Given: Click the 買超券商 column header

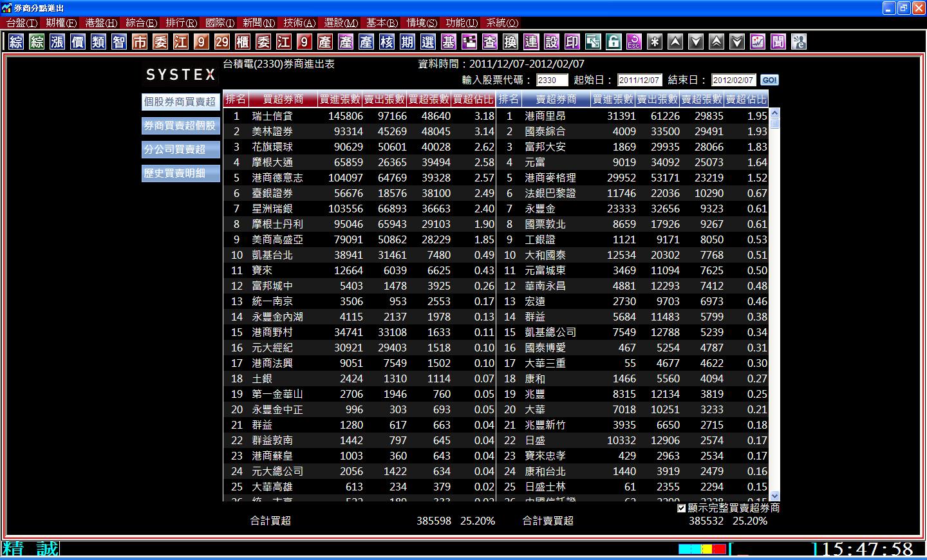Looking at the screenshot, I should (283, 99).
